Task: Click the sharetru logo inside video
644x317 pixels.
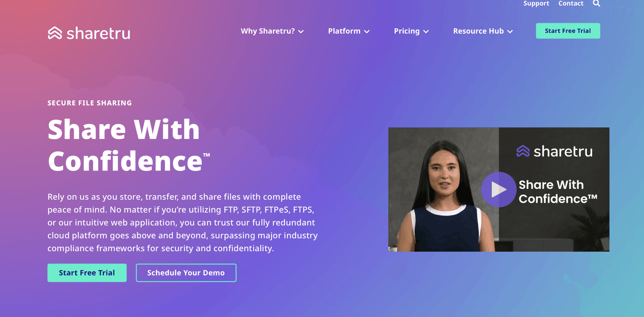Action: pyautogui.click(x=554, y=151)
